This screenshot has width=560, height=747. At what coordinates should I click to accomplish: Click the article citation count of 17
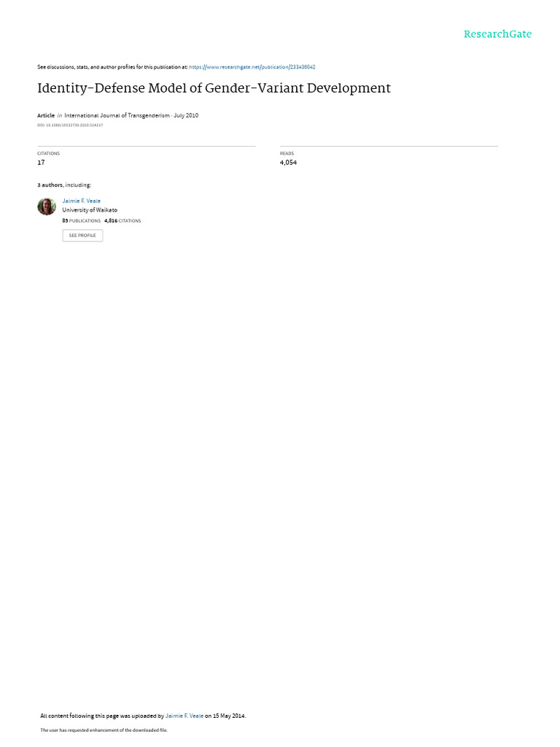coord(41,163)
